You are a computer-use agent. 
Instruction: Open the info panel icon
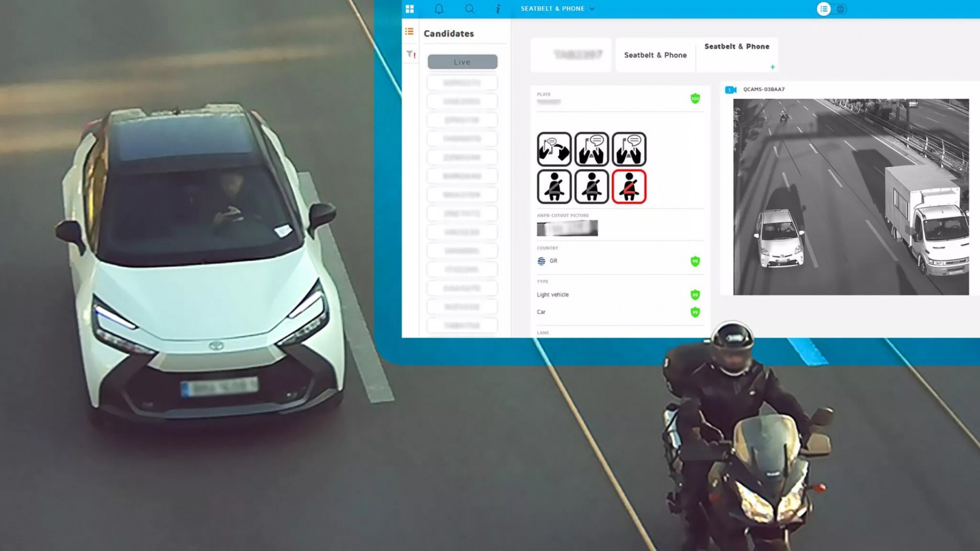pos(498,9)
